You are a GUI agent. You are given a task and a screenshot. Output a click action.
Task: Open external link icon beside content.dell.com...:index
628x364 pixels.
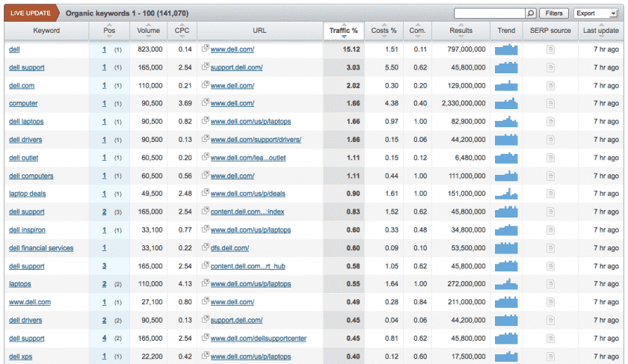click(x=206, y=211)
